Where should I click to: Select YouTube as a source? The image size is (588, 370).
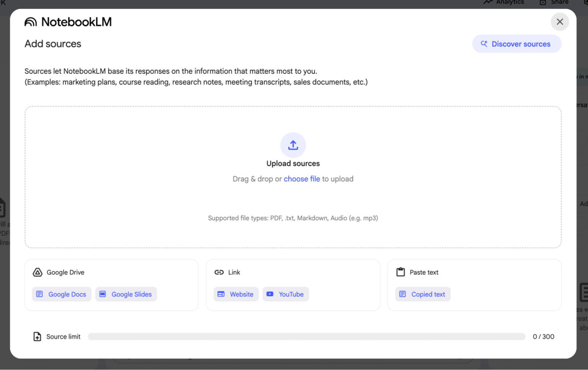(286, 294)
